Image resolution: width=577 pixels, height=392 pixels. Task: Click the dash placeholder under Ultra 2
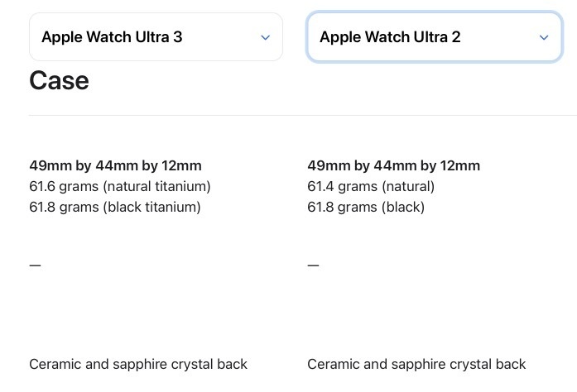point(314,265)
